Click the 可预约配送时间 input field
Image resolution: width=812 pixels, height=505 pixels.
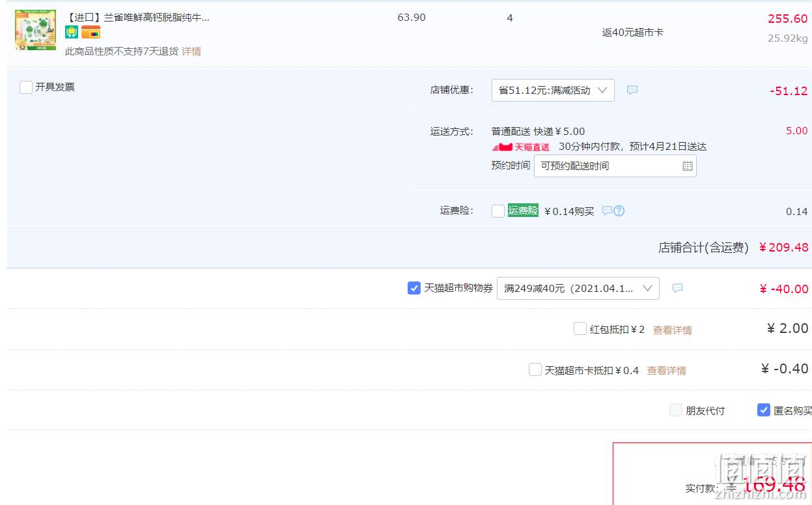pos(615,166)
